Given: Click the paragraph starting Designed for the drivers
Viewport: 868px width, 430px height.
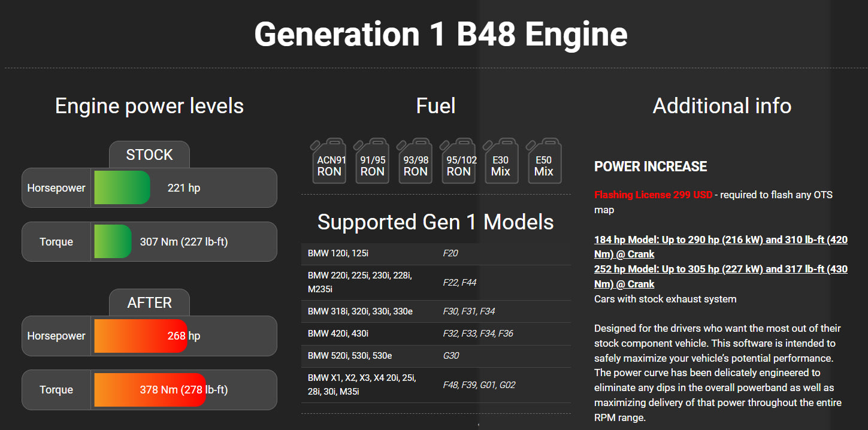Looking at the screenshot, I should pyautogui.click(x=718, y=373).
